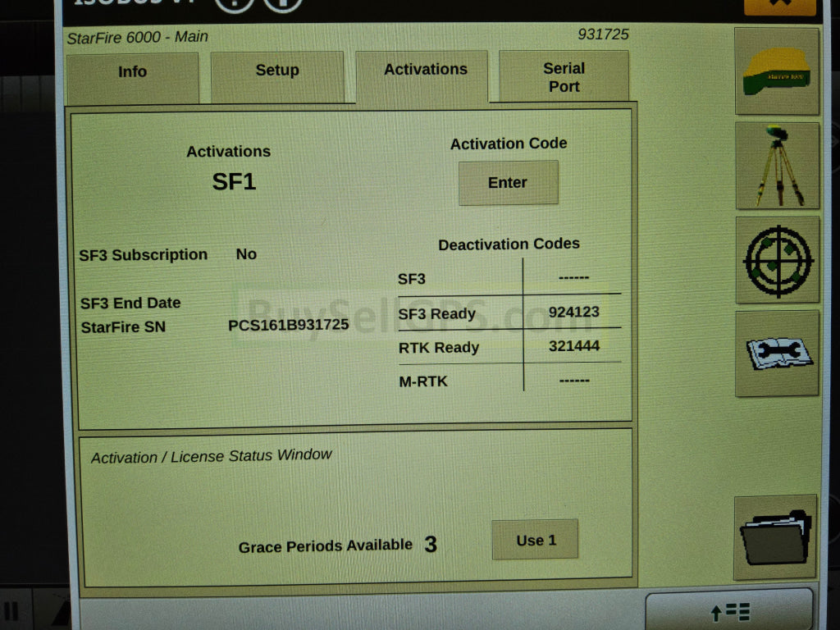Click the 931725 number at top right

click(x=603, y=34)
